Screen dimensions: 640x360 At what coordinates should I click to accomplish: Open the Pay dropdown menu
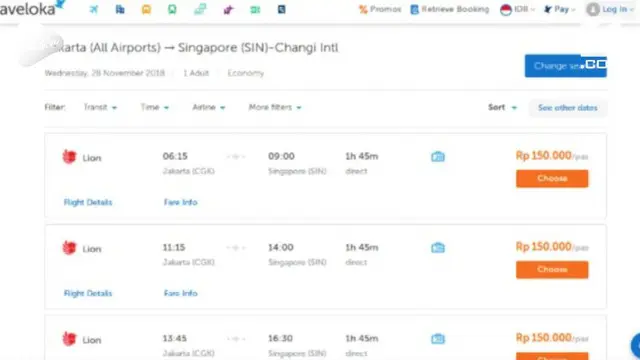pos(560,9)
